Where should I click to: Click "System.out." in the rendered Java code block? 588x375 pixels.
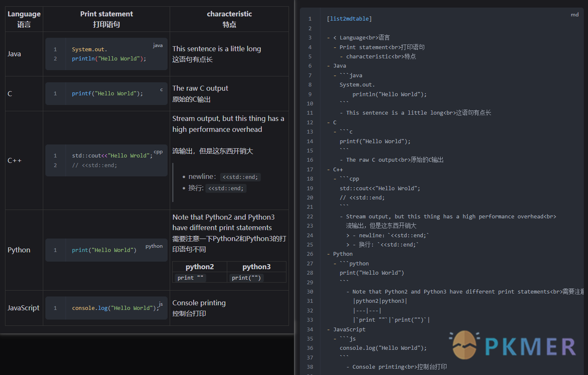click(x=89, y=49)
